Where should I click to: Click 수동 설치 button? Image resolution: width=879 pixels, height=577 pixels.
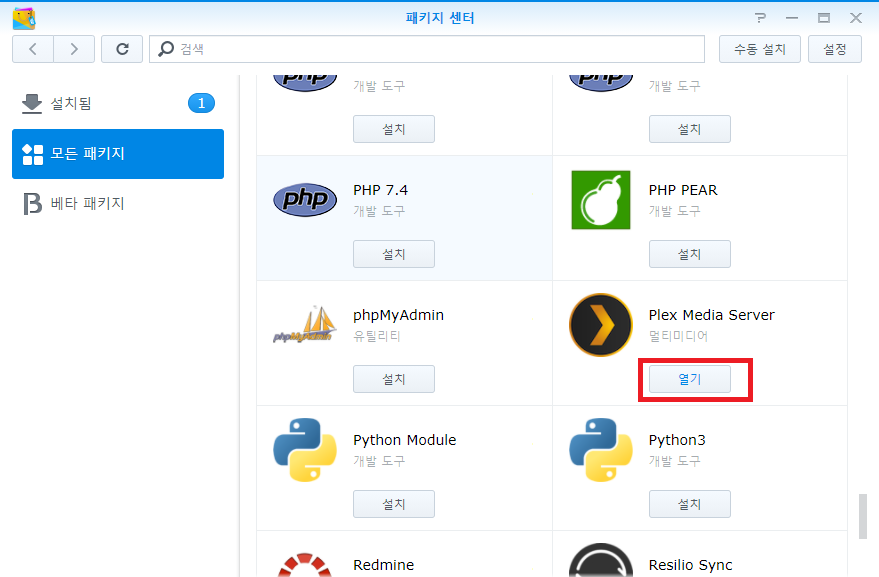pos(760,49)
